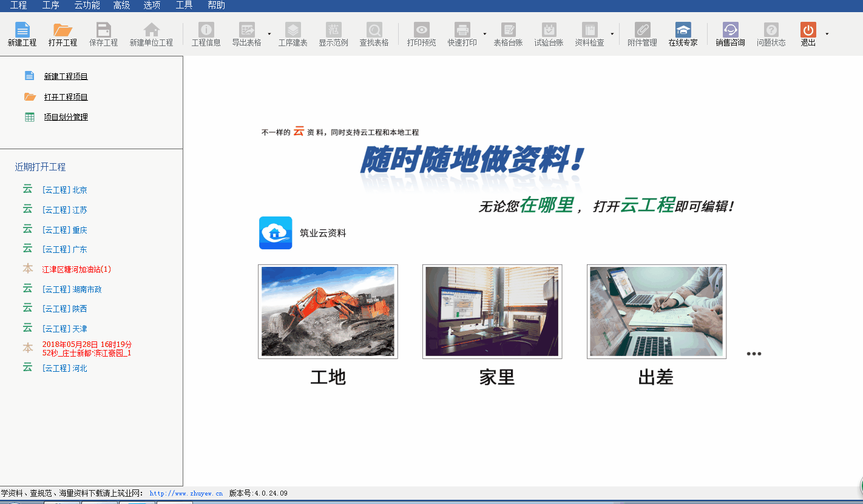Expand the dropdown arrow beside 导出表格
This screenshot has width=863, height=504.
tap(269, 34)
